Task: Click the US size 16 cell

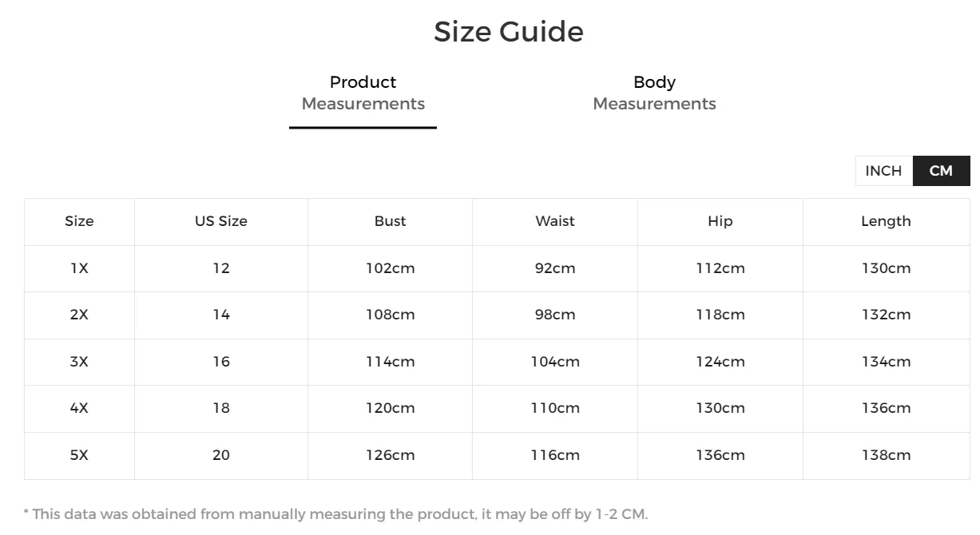Action: (x=221, y=362)
